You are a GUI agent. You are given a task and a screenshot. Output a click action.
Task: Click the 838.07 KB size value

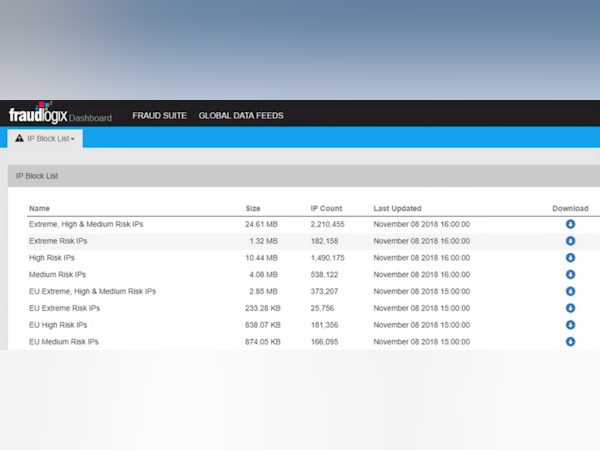[263, 325]
